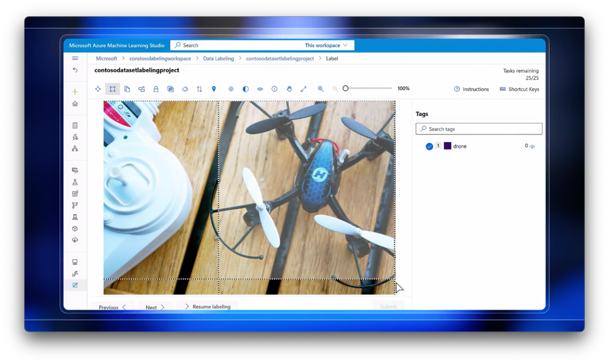
Task: Click the 100% zoom value
Action: coord(403,88)
